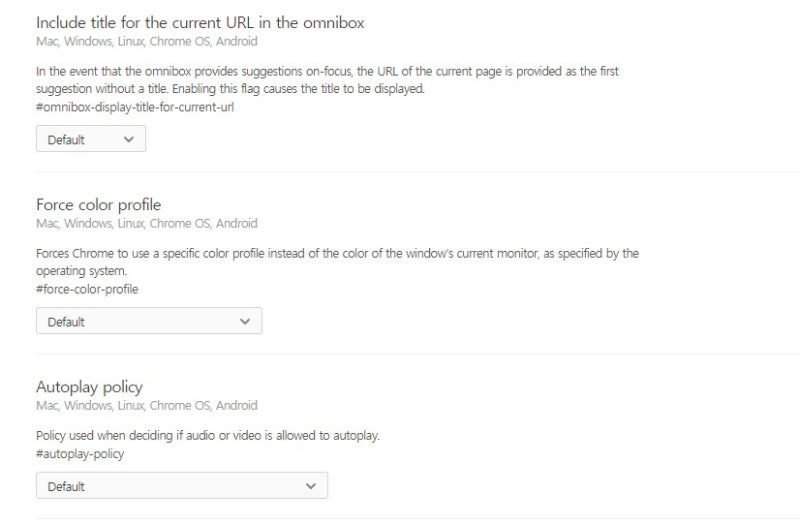This screenshot has height=525, width=800.
Task: Follow the #force-color-profile anchor link
Action: 87,289
